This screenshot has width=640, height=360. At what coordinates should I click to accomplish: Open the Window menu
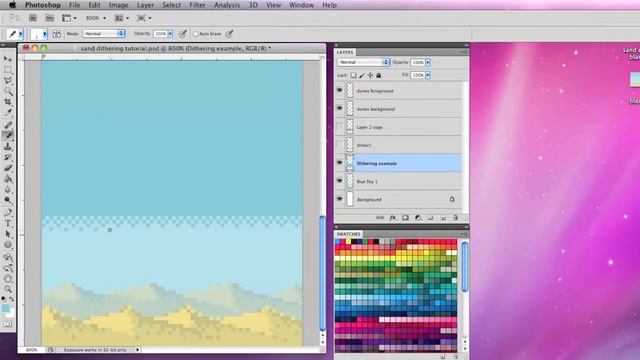pos(301,5)
